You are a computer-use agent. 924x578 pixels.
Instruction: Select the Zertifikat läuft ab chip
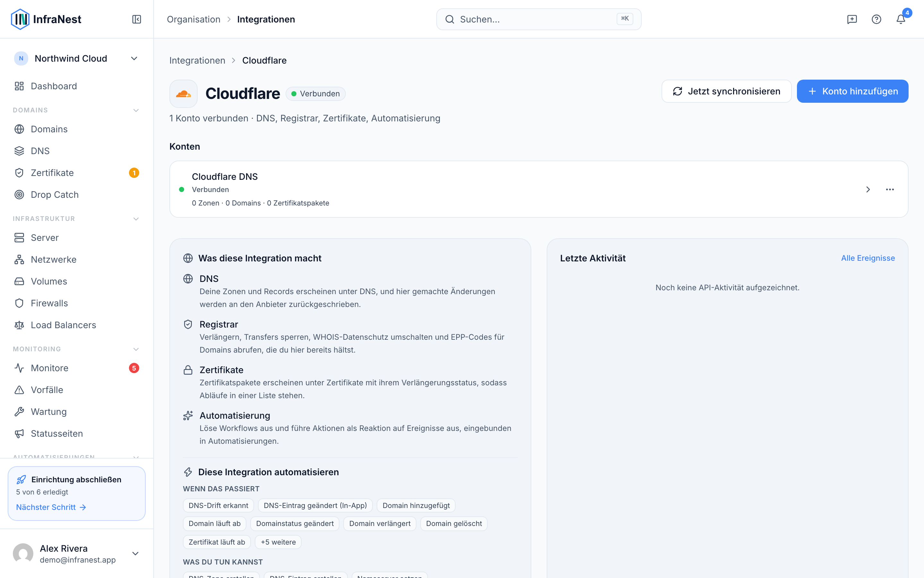pyautogui.click(x=217, y=542)
